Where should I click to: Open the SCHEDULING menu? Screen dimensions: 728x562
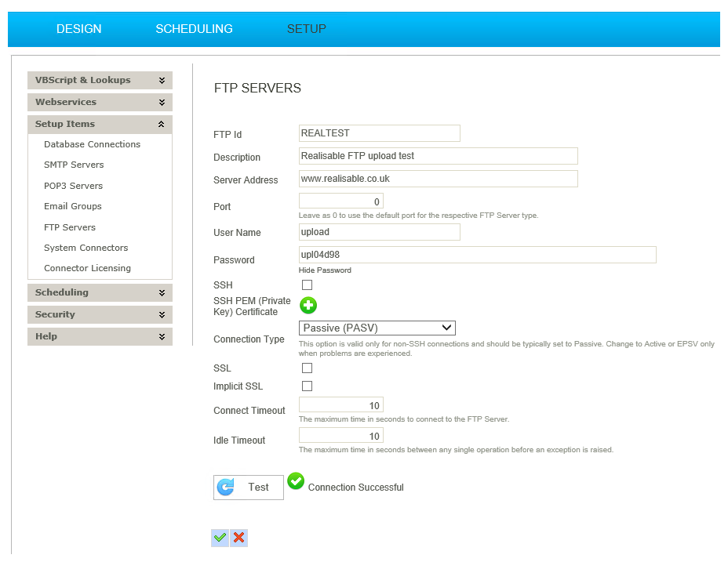pos(194,28)
